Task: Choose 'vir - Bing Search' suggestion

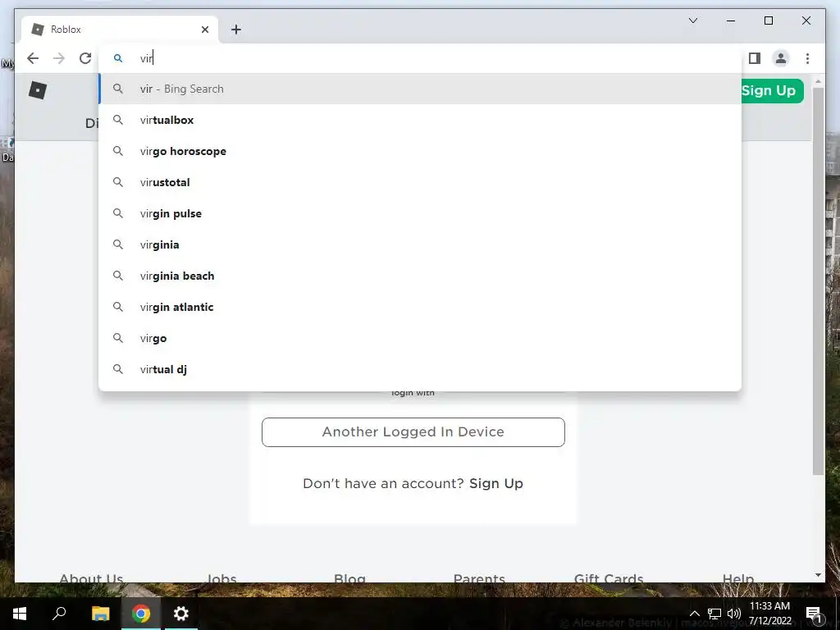Action: [420, 89]
